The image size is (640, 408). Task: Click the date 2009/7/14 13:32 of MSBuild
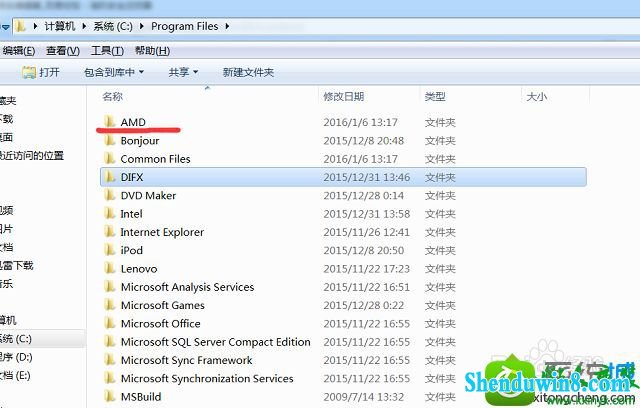(364, 397)
